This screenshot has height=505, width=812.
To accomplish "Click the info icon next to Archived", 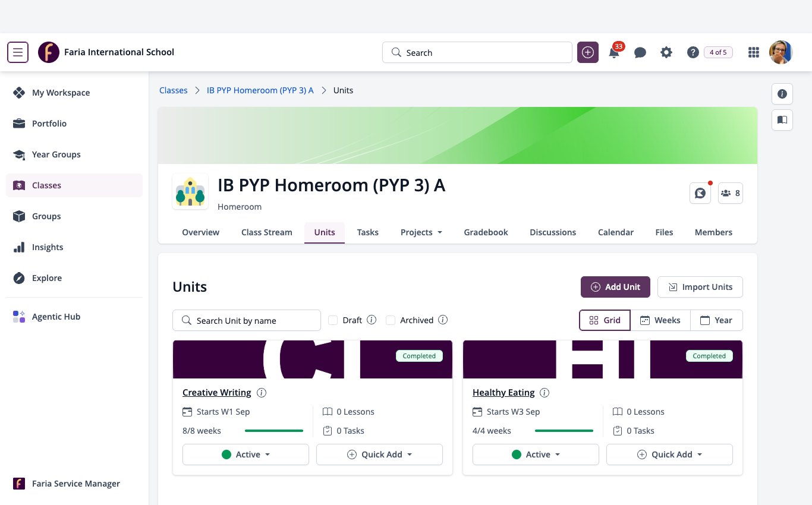I will tap(443, 320).
